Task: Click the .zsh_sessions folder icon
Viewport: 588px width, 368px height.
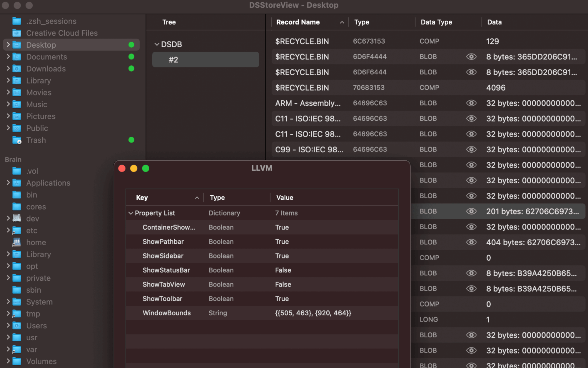Action: pyautogui.click(x=17, y=21)
